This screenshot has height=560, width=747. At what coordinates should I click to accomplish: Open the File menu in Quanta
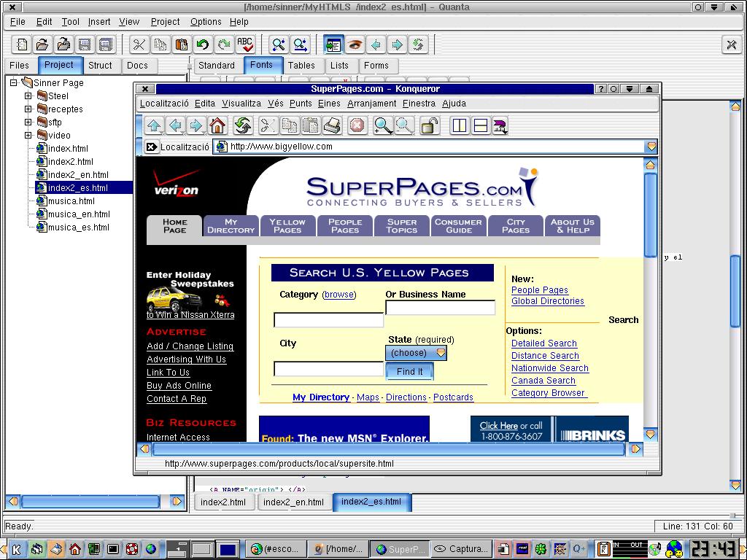18,22
